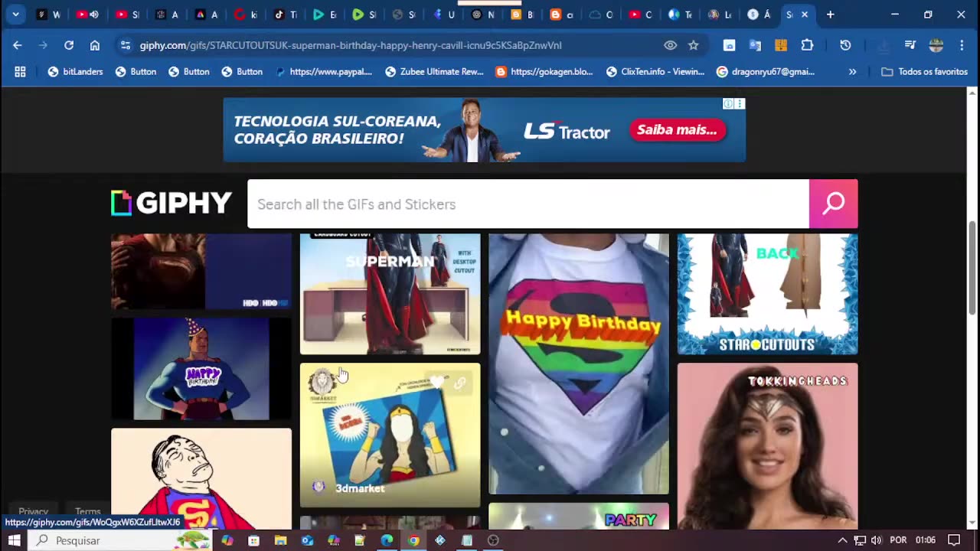
Task: Toggle the eye icon in address bar
Action: coord(670,45)
